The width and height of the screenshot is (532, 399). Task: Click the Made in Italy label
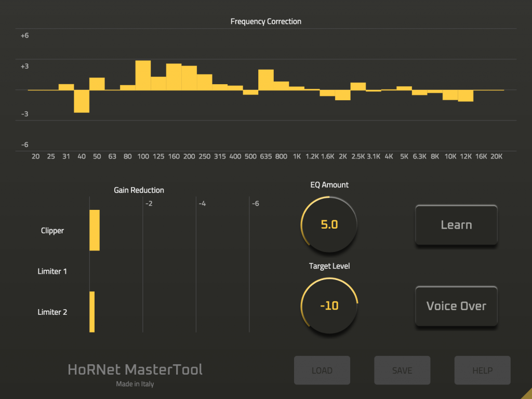(x=135, y=384)
